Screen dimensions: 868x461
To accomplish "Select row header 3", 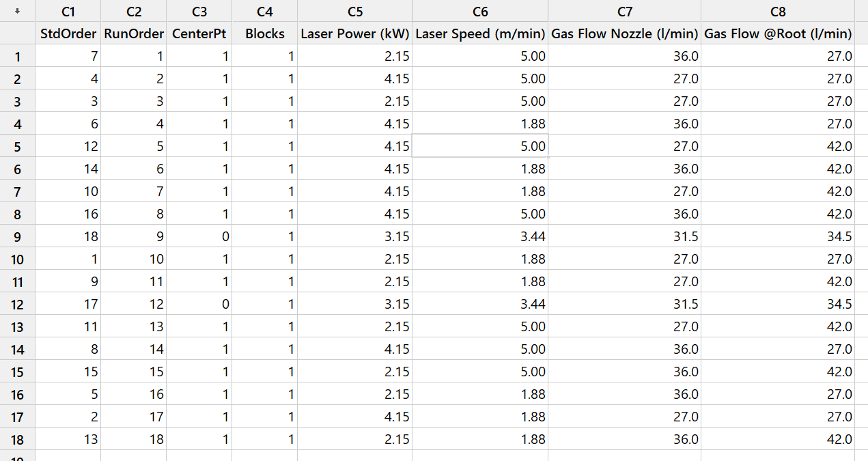I will tap(17, 101).
